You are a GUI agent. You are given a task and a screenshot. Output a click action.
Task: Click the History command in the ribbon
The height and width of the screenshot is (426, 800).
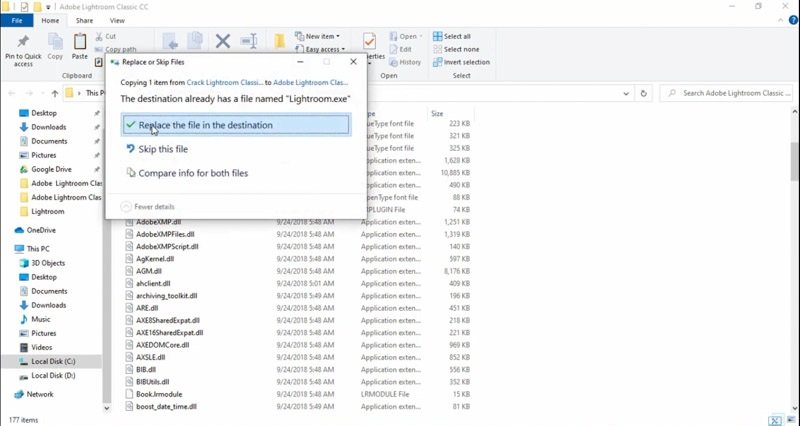coord(406,62)
